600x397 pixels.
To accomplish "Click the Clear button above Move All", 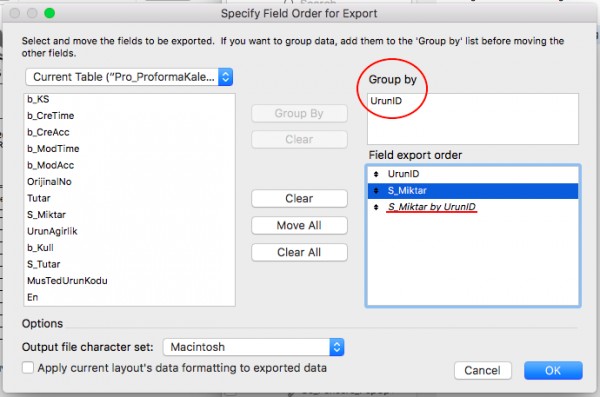I will coord(299,198).
